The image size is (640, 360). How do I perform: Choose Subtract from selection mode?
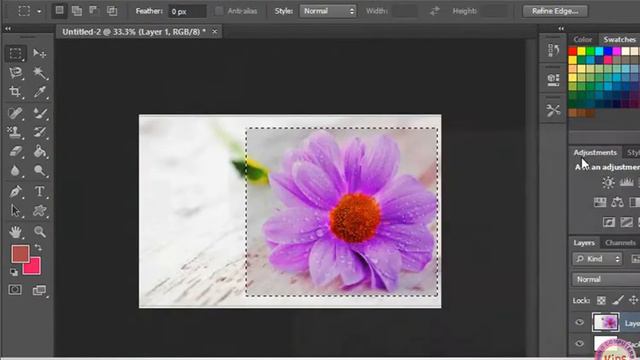pyautogui.click(x=94, y=11)
